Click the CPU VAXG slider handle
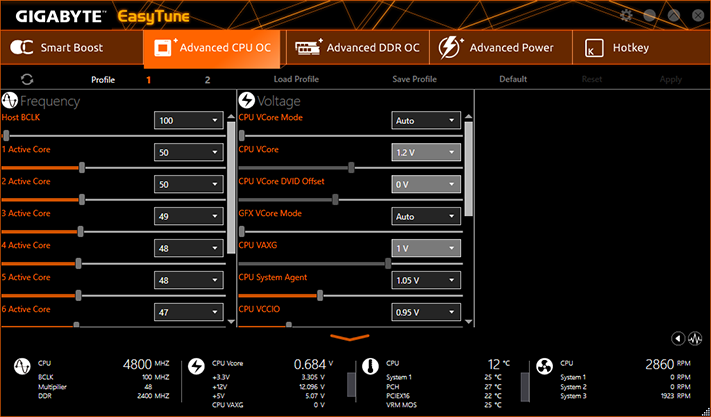 pos(388,263)
